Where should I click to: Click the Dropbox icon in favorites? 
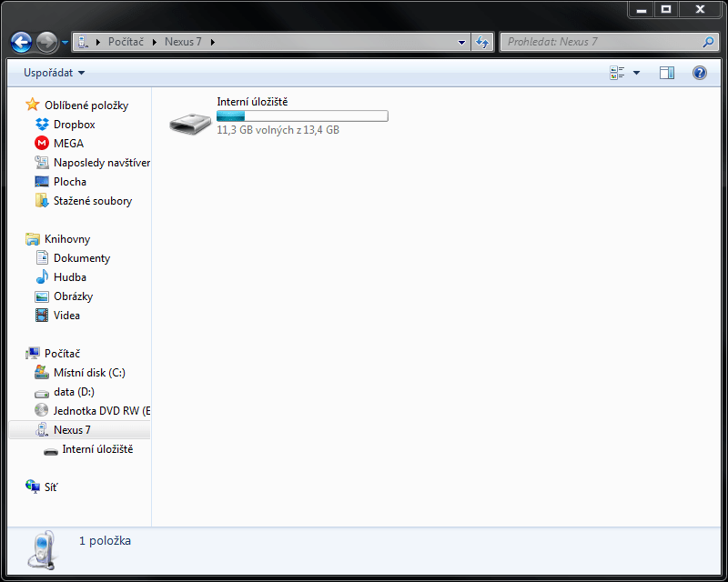(x=42, y=125)
